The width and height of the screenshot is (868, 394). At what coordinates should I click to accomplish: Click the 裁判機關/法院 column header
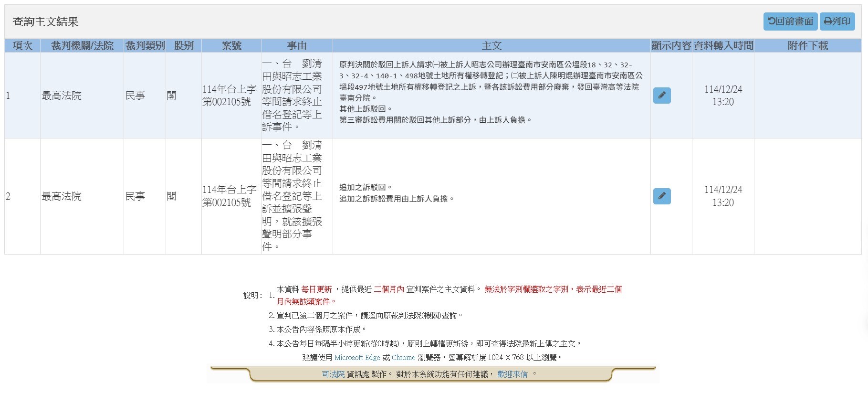click(82, 46)
